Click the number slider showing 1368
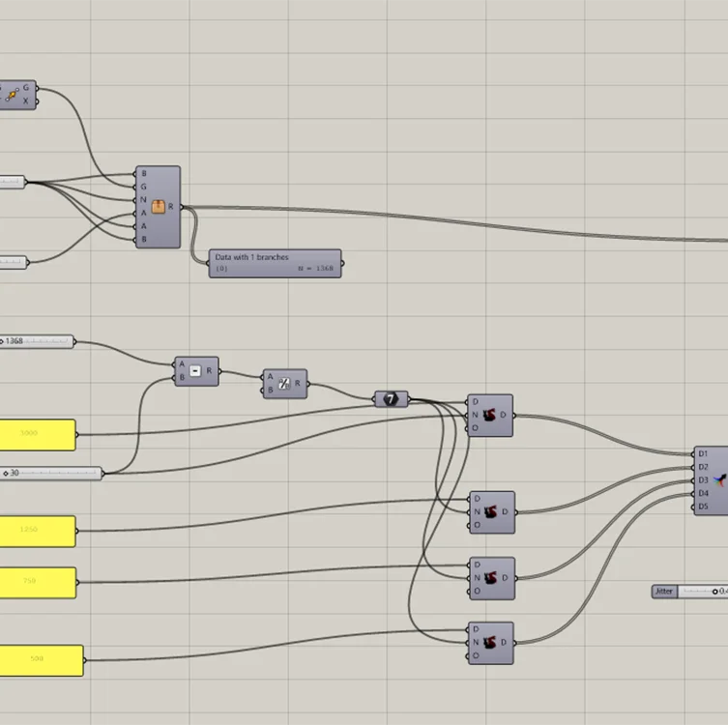Viewport: 728px width, 725px height. [x=37, y=341]
